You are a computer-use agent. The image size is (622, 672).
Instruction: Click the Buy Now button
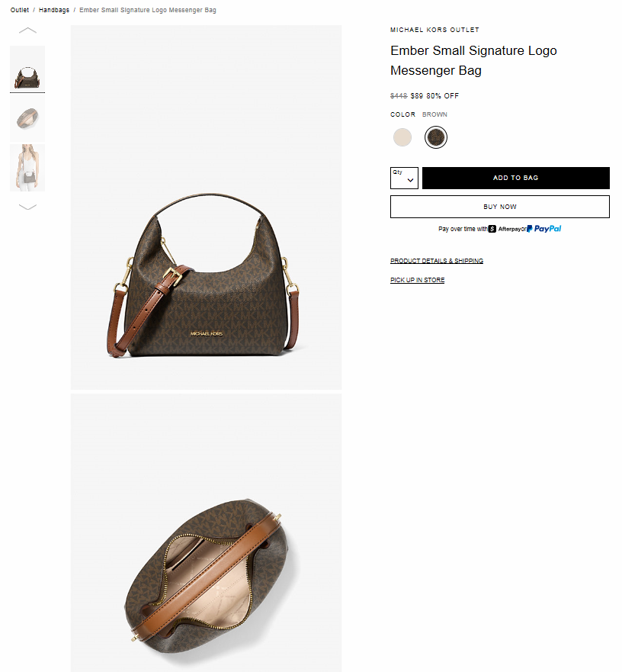pyautogui.click(x=500, y=207)
